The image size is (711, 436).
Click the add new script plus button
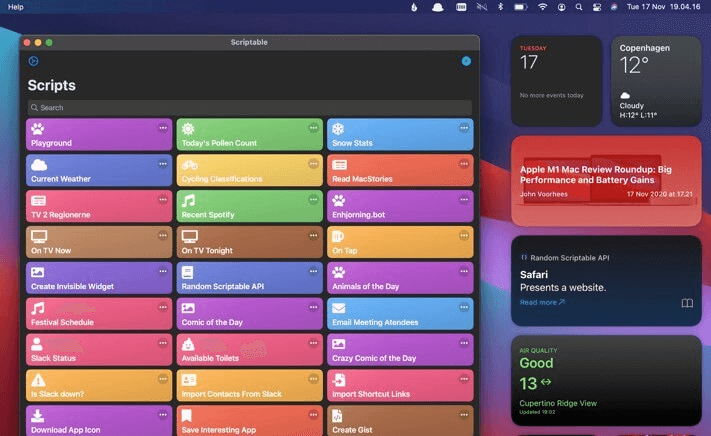(465, 61)
